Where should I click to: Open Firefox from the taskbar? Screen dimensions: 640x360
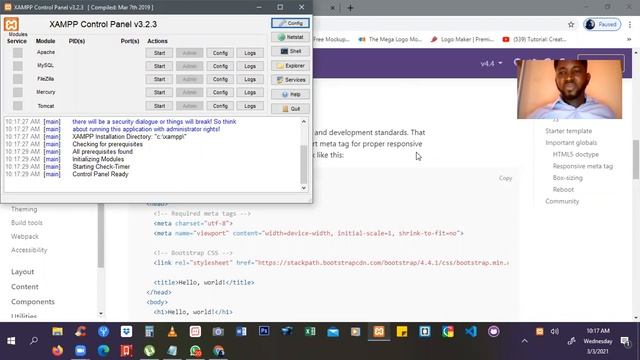(58, 351)
